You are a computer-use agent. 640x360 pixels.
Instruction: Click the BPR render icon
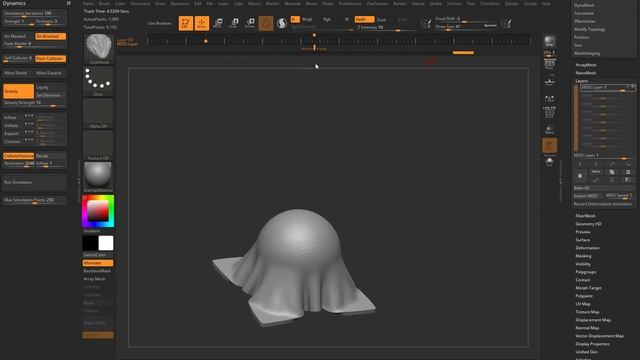pos(549,41)
